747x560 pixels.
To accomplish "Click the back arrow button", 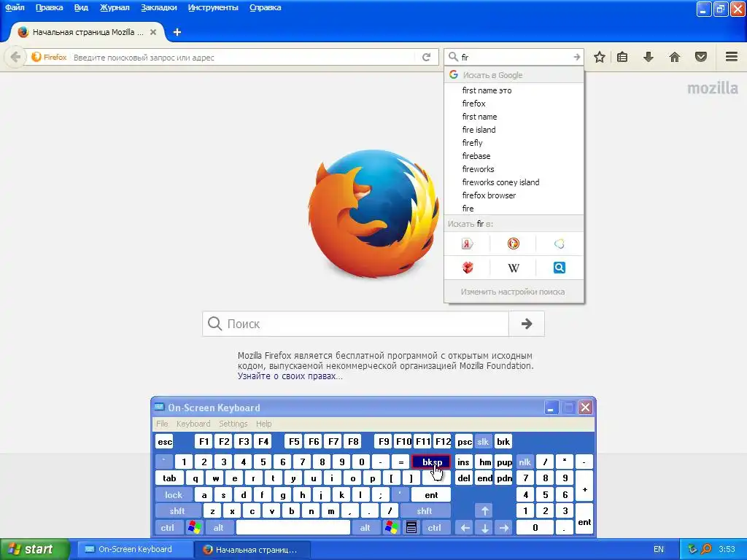I will tap(15, 57).
